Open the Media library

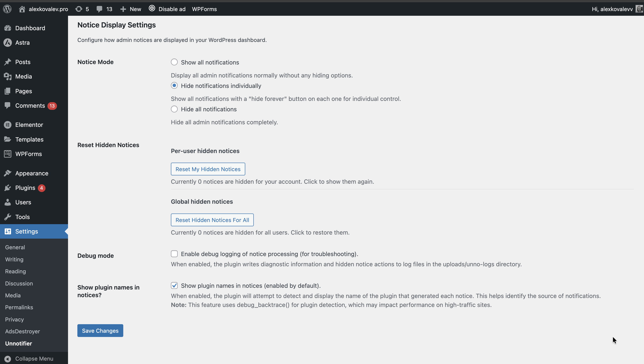(x=24, y=76)
